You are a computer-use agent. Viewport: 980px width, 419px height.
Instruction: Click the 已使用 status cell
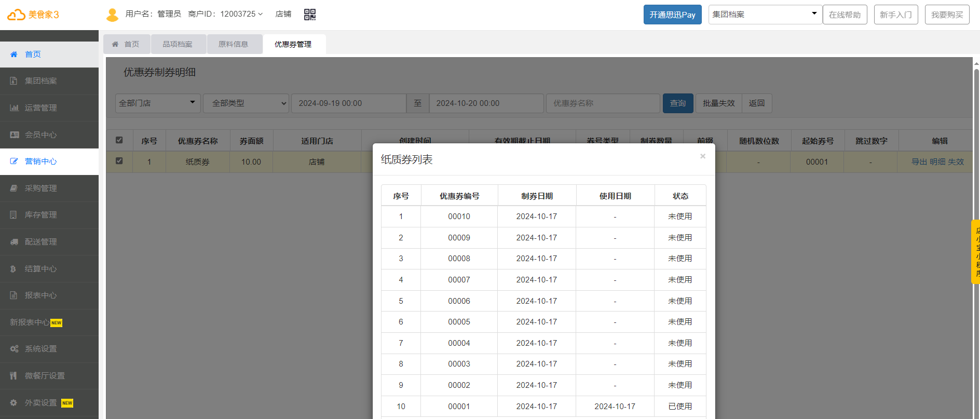(x=680, y=407)
